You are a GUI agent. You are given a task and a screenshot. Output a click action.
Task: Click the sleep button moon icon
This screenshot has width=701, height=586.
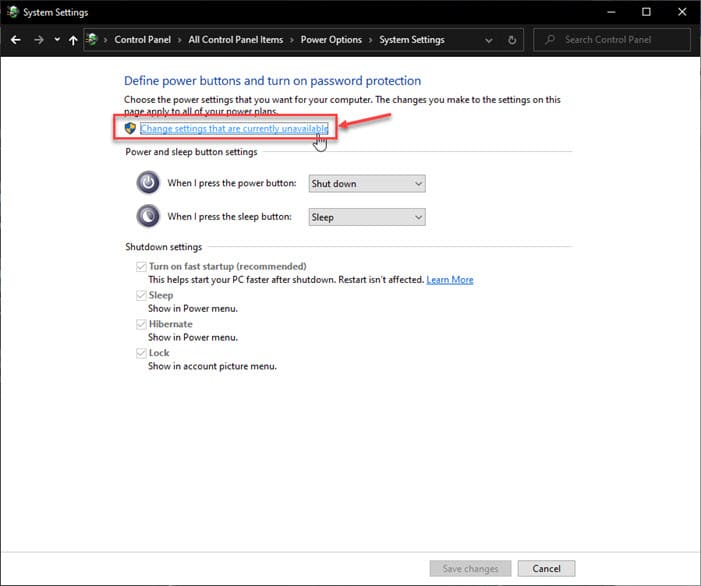point(148,216)
